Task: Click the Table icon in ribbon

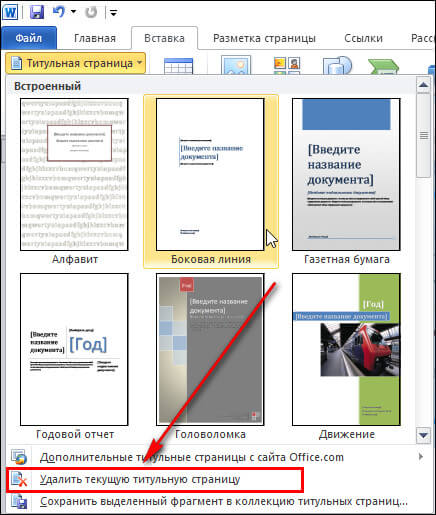Action: coord(178,65)
